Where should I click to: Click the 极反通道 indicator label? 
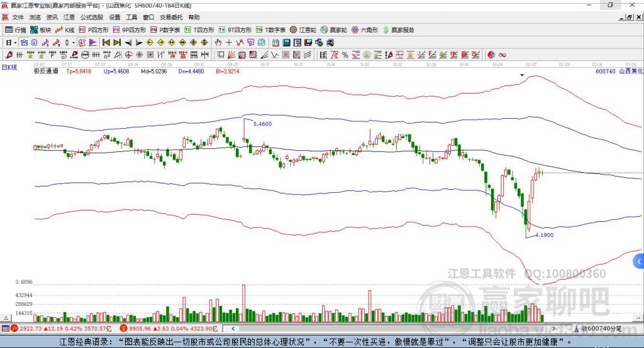coord(46,71)
